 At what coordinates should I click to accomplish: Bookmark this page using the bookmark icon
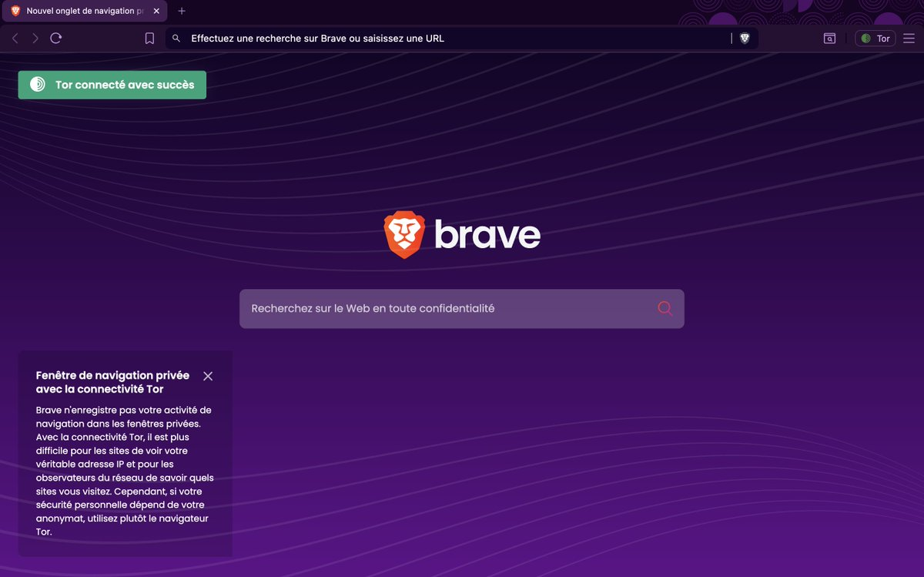[x=149, y=39]
